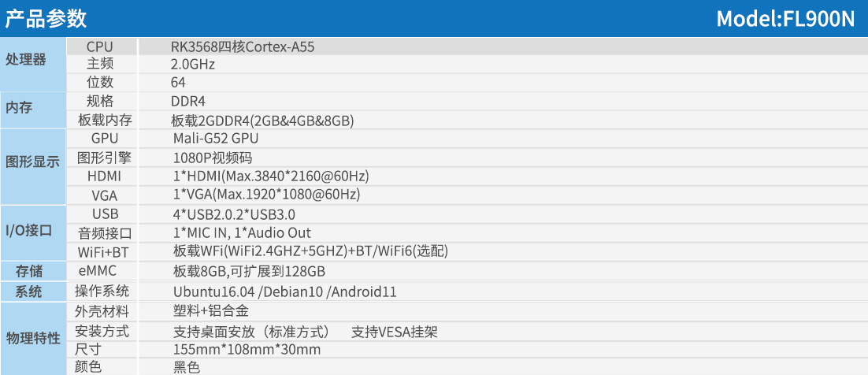The image size is (868, 375).
Task: Select the 图形显示 category cell
Action: [32, 162]
